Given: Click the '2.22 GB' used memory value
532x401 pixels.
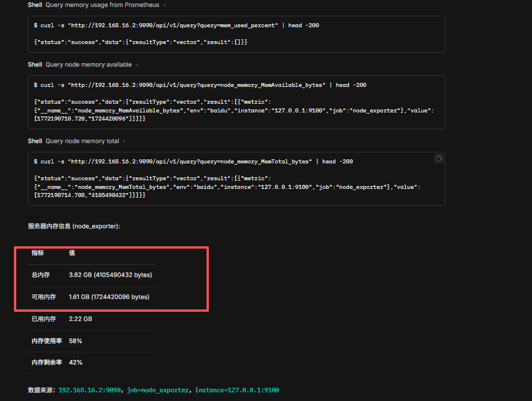Looking at the screenshot, I should (x=81, y=319).
